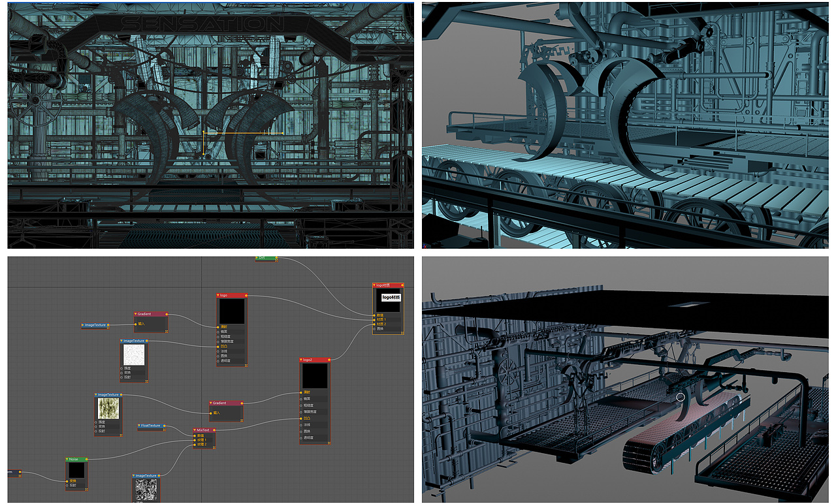Click the 变换 input pin on Noise node

[67, 481]
